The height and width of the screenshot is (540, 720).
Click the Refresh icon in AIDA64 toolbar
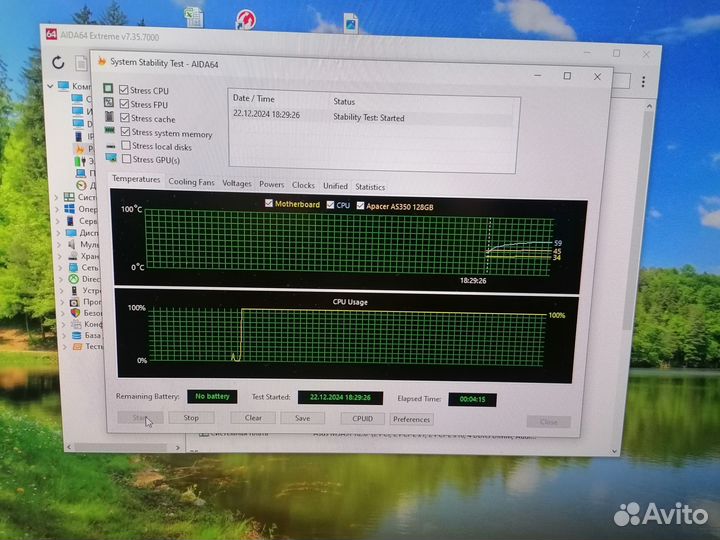[58, 62]
